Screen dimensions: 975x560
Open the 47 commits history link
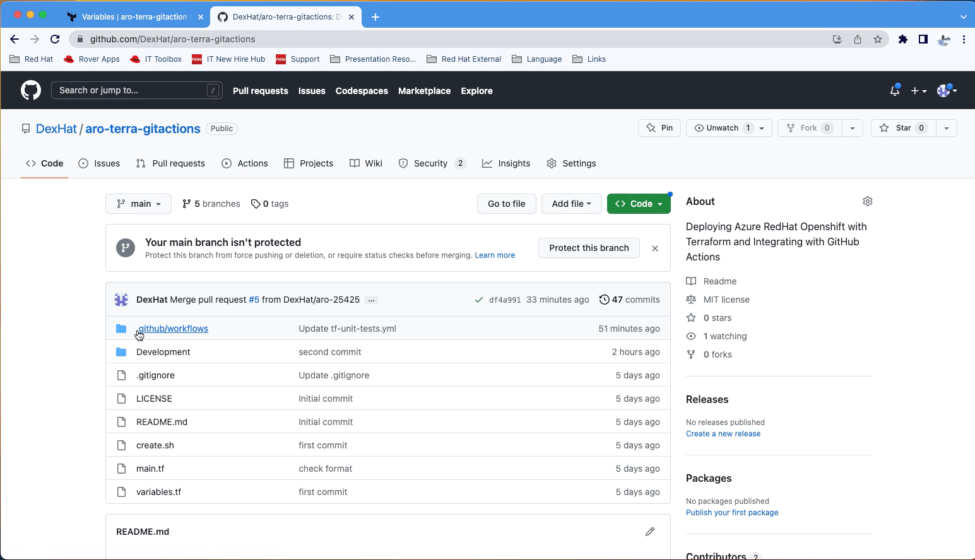tap(629, 300)
